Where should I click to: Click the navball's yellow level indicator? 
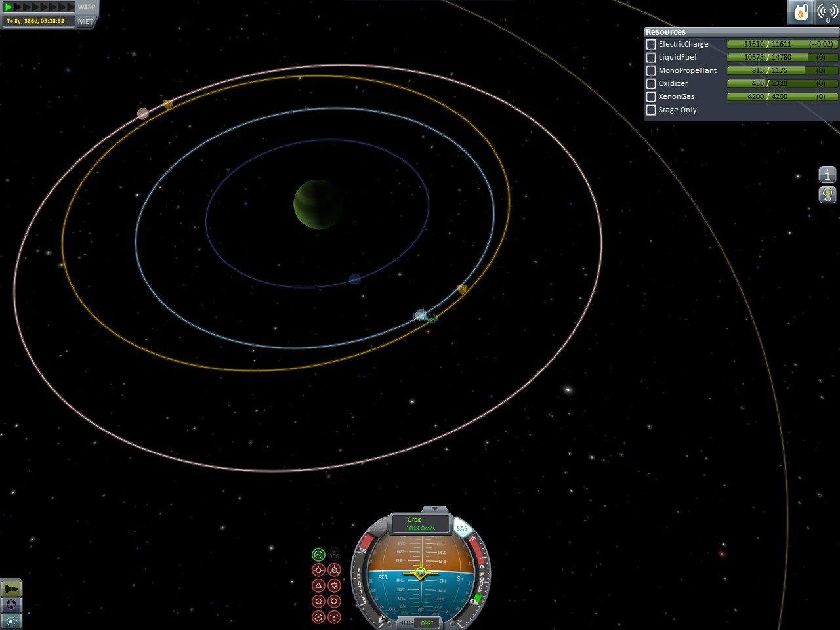pyautogui.click(x=420, y=572)
